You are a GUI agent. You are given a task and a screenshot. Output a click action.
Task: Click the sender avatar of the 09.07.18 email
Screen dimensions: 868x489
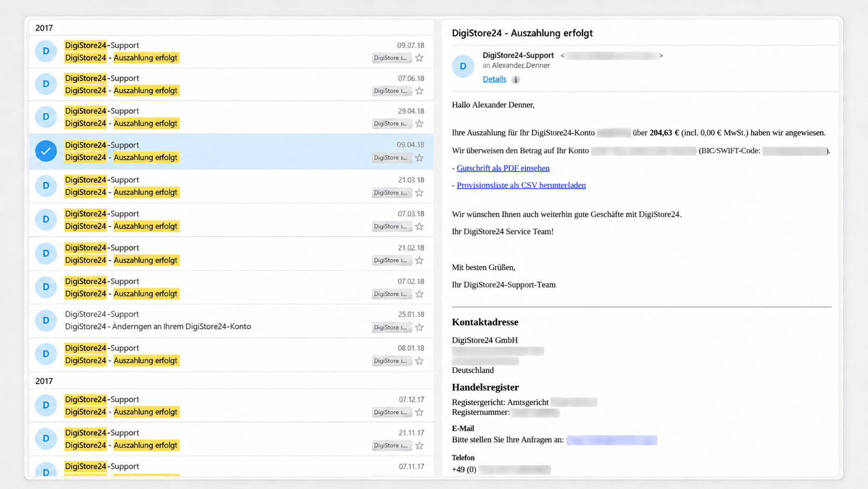(46, 51)
